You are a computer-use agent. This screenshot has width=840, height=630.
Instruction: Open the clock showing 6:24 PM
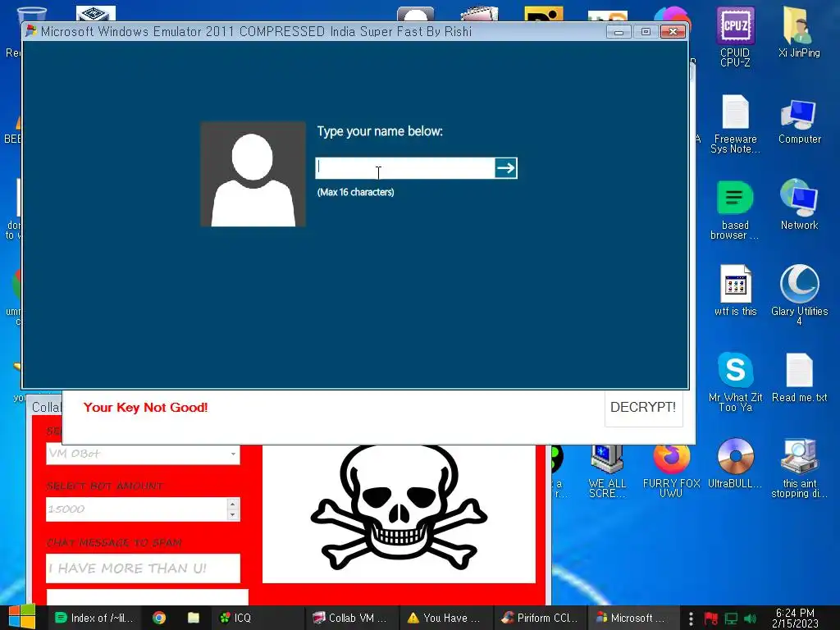pos(795,618)
